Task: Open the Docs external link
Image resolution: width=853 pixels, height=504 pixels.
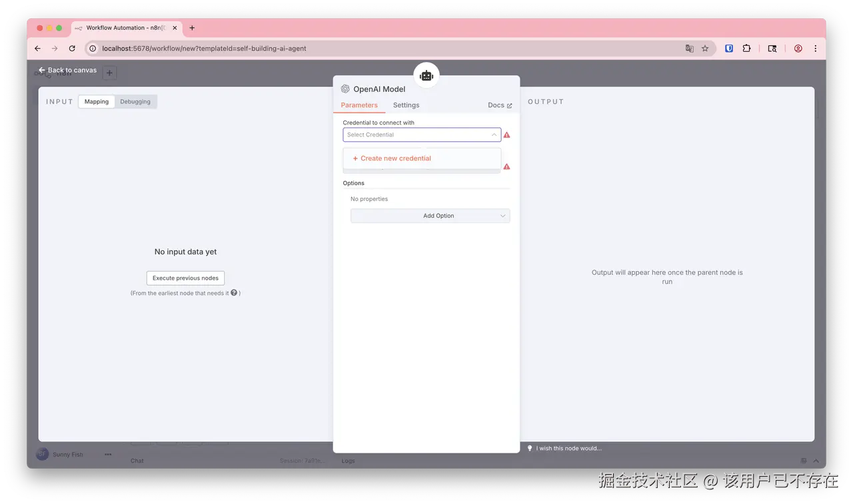Action: 500,105
